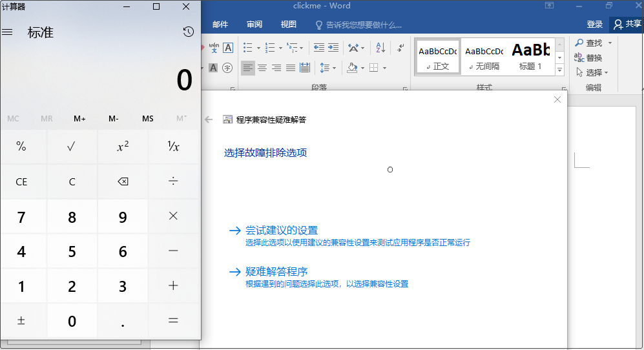Click 登录 in Word title area
This screenshot has height=350, width=644.
[x=594, y=25]
